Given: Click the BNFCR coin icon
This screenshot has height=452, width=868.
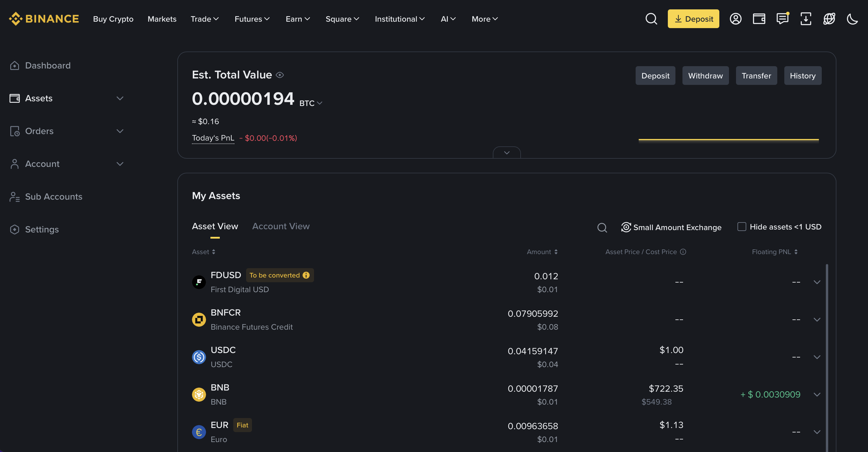Looking at the screenshot, I should (x=199, y=319).
